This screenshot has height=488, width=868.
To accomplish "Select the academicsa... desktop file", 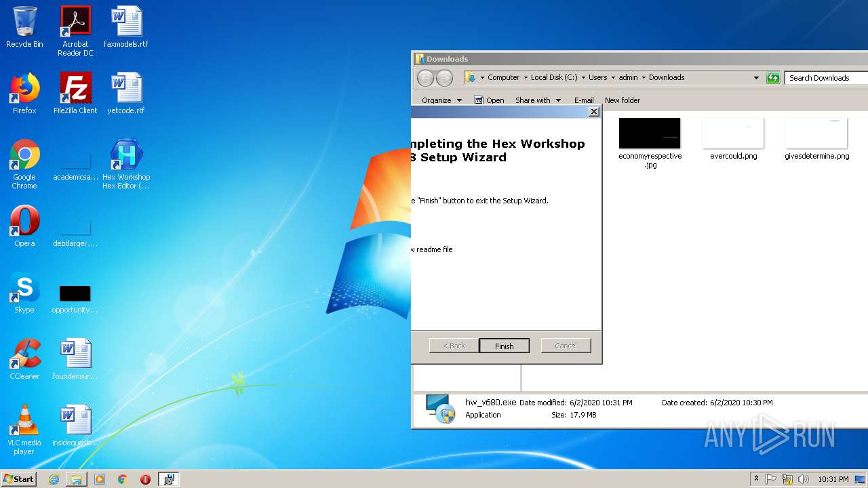I will click(x=75, y=168).
